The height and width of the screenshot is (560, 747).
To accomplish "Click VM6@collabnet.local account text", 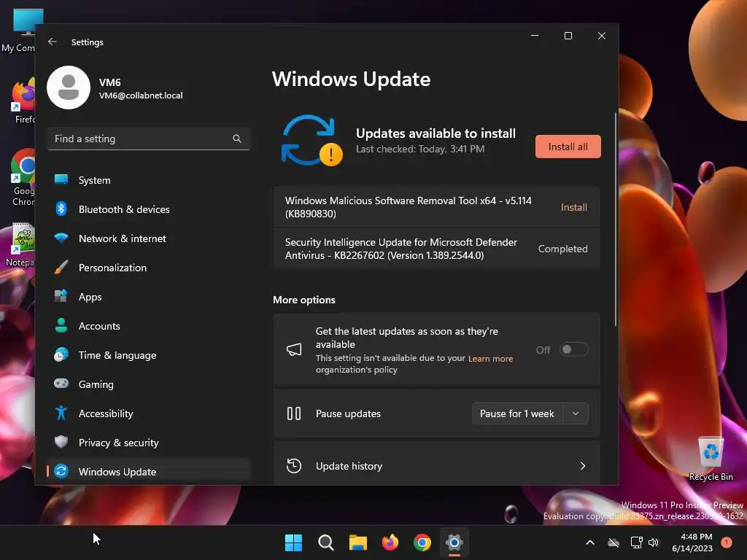I will click(141, 96).
